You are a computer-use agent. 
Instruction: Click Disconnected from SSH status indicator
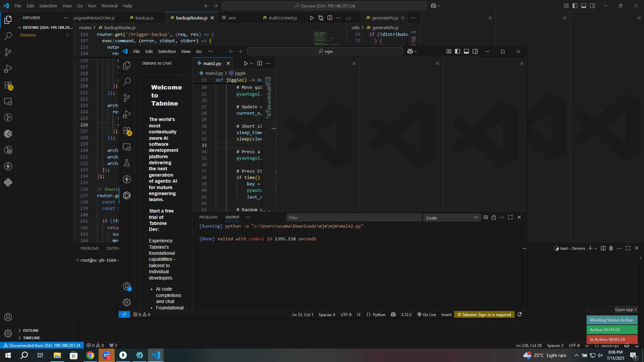tap(42, 345)
